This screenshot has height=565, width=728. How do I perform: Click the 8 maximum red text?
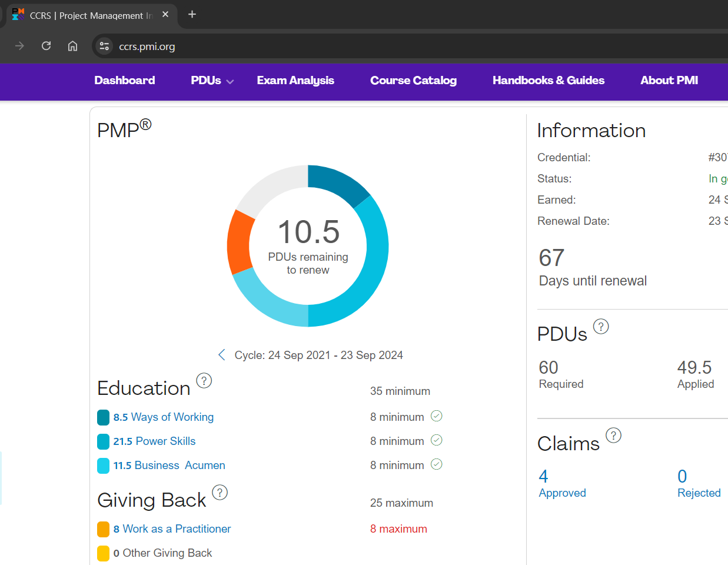[398, 529]
